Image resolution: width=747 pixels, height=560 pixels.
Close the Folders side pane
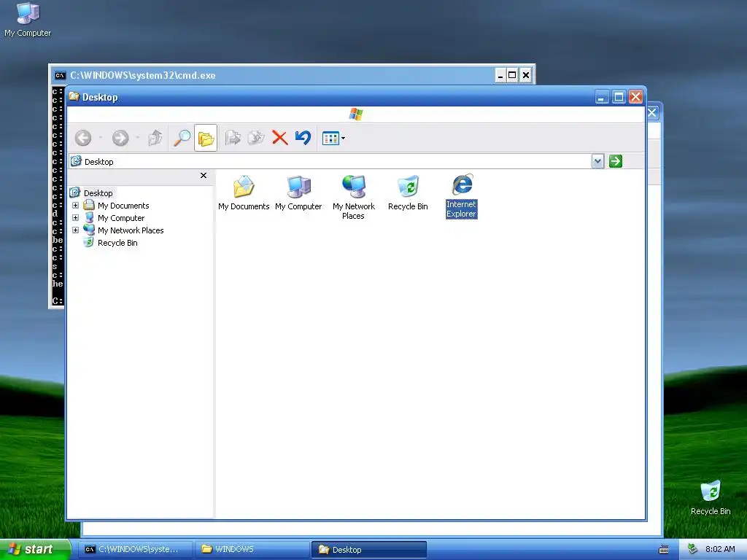(x=204, y=175)
